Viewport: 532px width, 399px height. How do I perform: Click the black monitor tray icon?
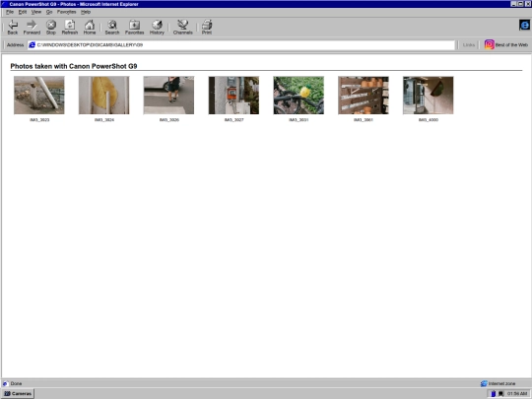pos(500,393)
